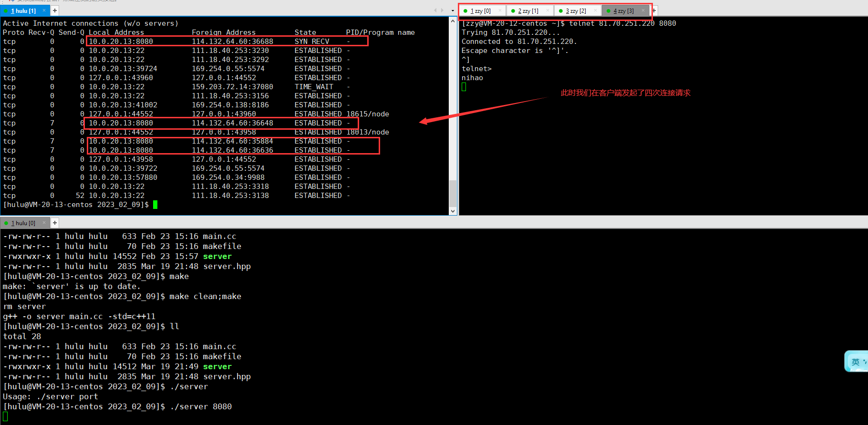
Task: Close the zzy [2] tab
Action: (595, 10)
